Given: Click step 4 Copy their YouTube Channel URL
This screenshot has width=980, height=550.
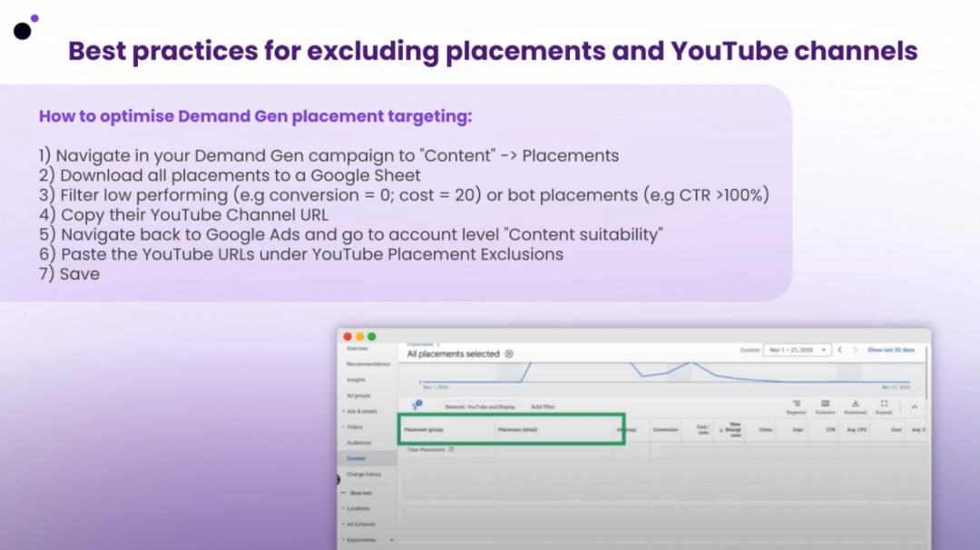Looking at the screenshot, I should (183, 214).
